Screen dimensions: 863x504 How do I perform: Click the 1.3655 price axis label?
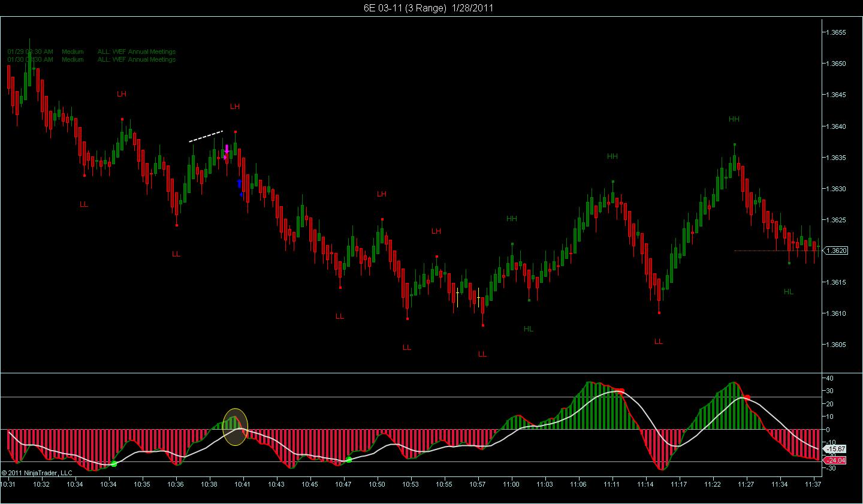pyautogui.click(x=835, y=32)
